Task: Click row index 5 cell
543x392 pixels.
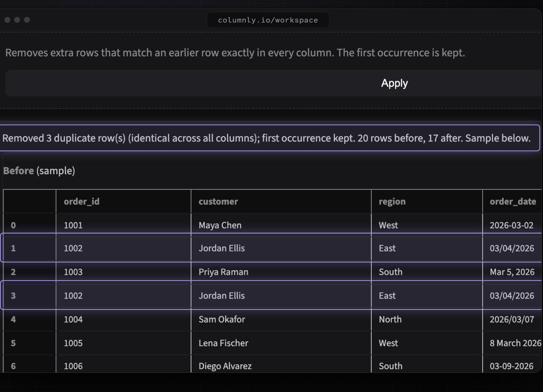Action: pyautogui.click(x=29, y=343)
